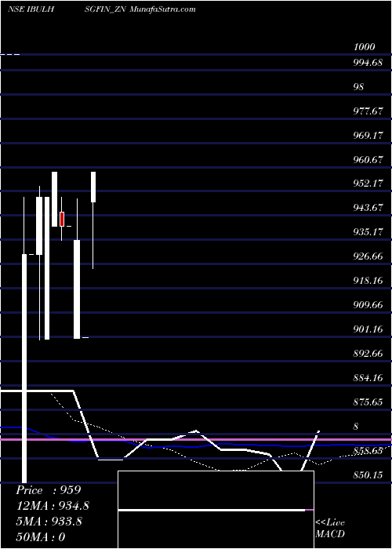
Task: Click the 12MA : 934.8 readout
Action: pyautogui.click(x=53, y=506)
